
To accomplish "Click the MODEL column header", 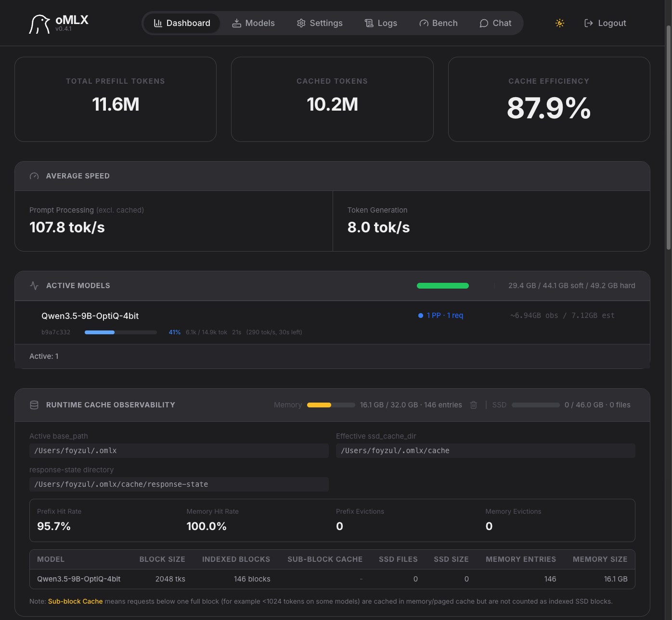I will pyautogui.click(x=51, y=559).
